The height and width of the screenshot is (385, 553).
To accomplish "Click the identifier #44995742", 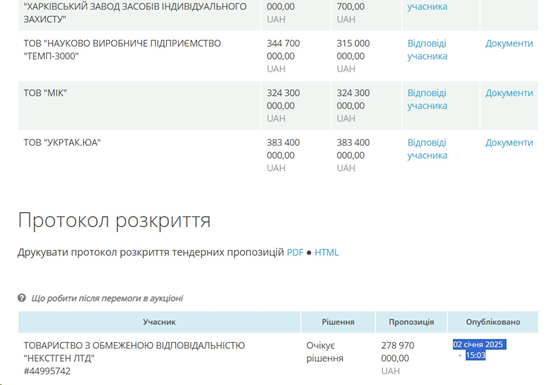I will pos(47,371).
